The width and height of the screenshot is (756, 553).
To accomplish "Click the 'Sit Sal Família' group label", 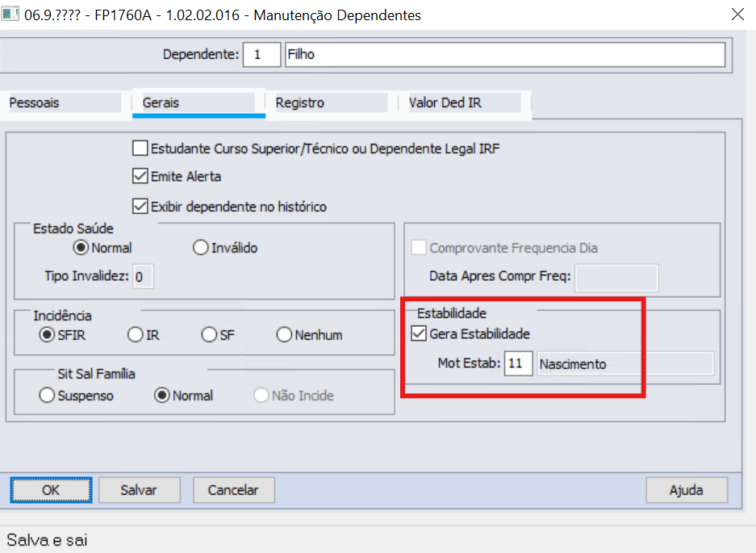I will [97, 374].
